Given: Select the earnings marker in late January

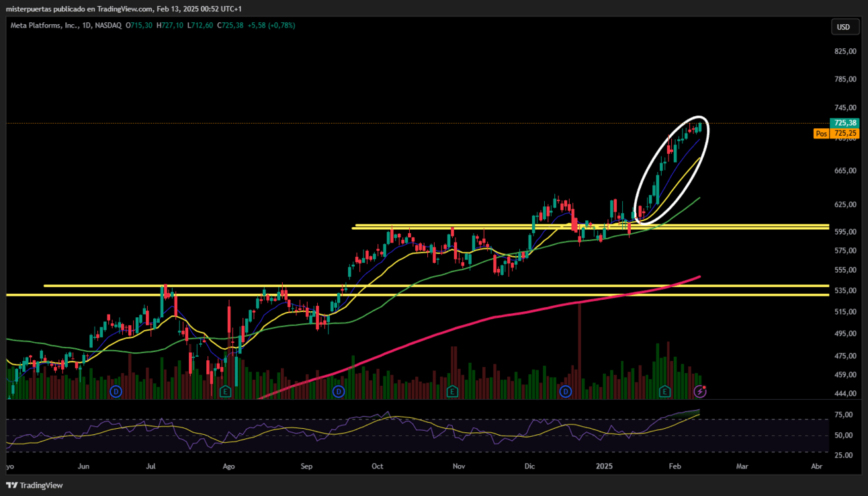Looking at the screenshot, I should pos(664,390).
